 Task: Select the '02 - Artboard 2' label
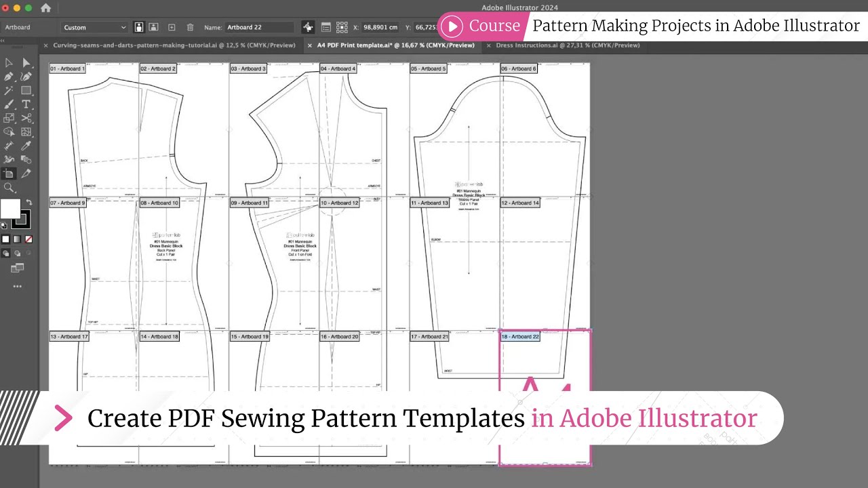(x=158, y=68)
